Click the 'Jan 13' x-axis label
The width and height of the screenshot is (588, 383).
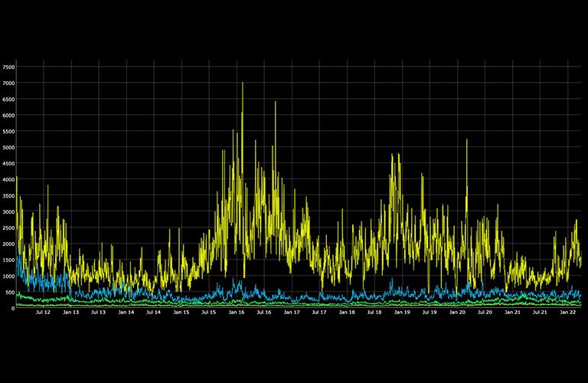coord(71,313)
